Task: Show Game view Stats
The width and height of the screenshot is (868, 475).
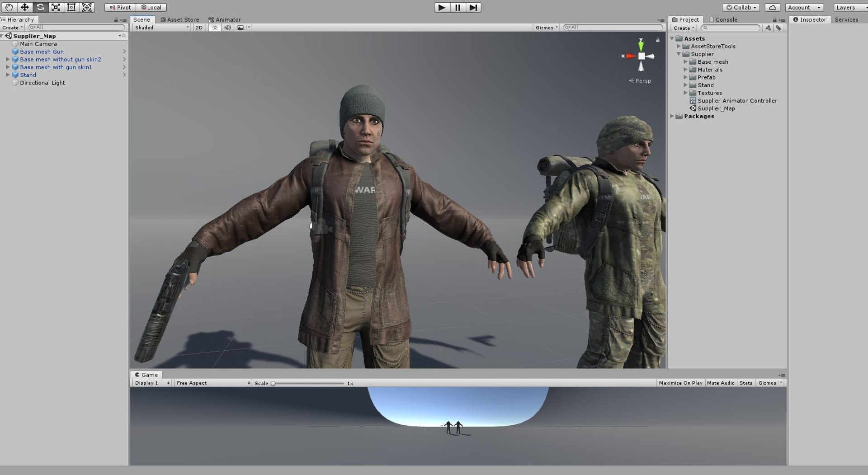Action: 746,383
